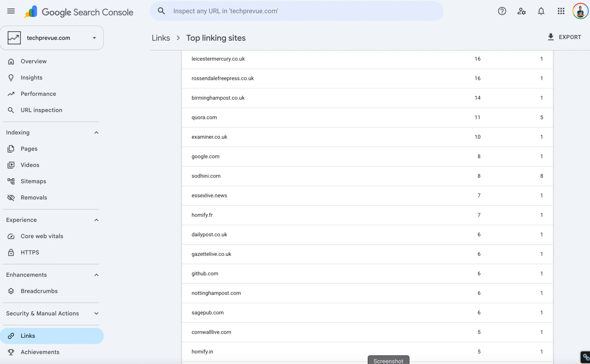The image size is (590, 364).
Task: Open the essexlive.news row
Action: click(x=367, y=196)
